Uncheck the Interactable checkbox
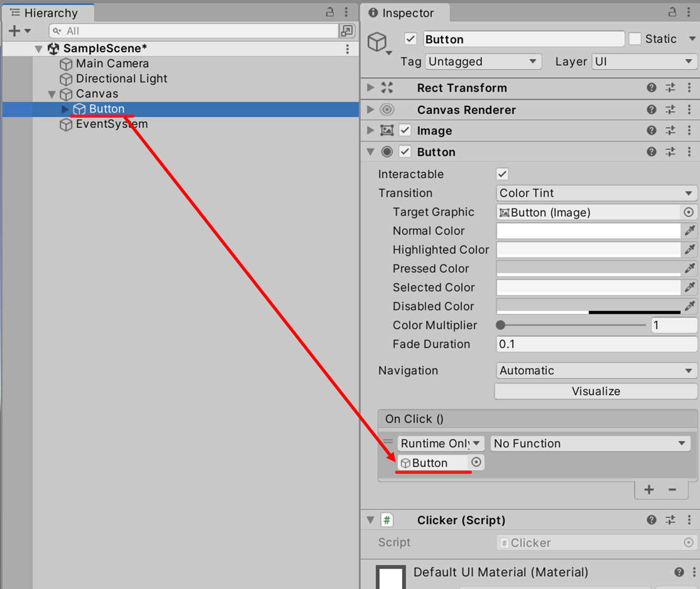Viewport: 700px width, 589px height. point(502,174)
